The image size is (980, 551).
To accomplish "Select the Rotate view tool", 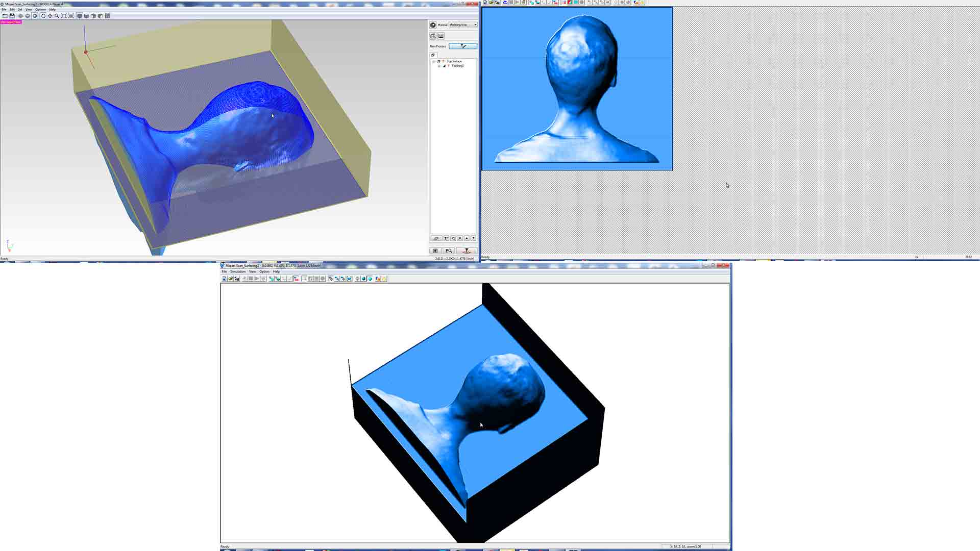I will pyautogui.click(x=43, y=16).
